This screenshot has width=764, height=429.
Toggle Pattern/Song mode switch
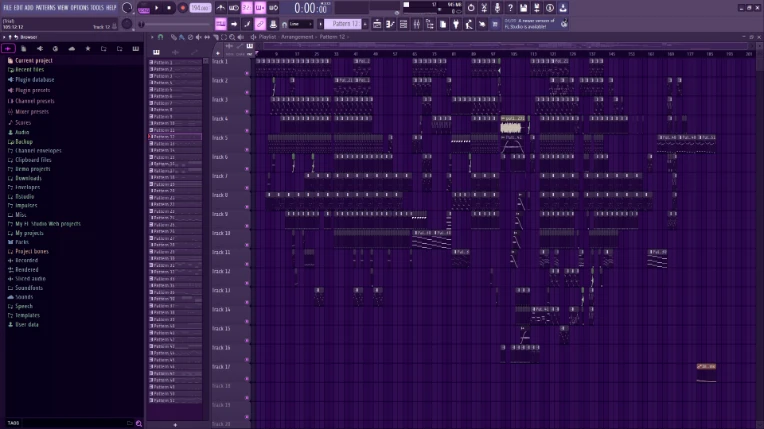[144, 8]
